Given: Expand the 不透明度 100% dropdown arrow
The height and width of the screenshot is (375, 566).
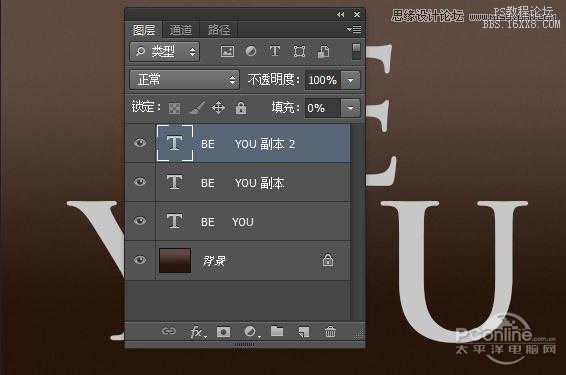Looking at the screenshot, I should [351, 80].
